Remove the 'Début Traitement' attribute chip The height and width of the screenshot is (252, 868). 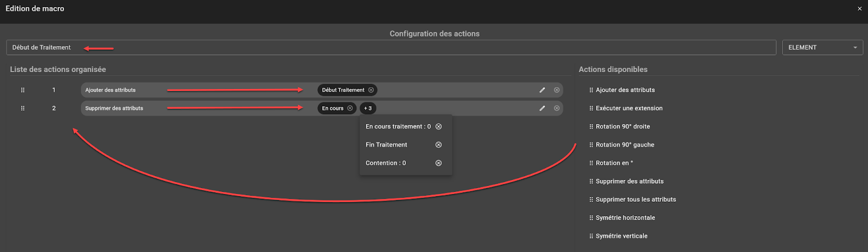371,90
